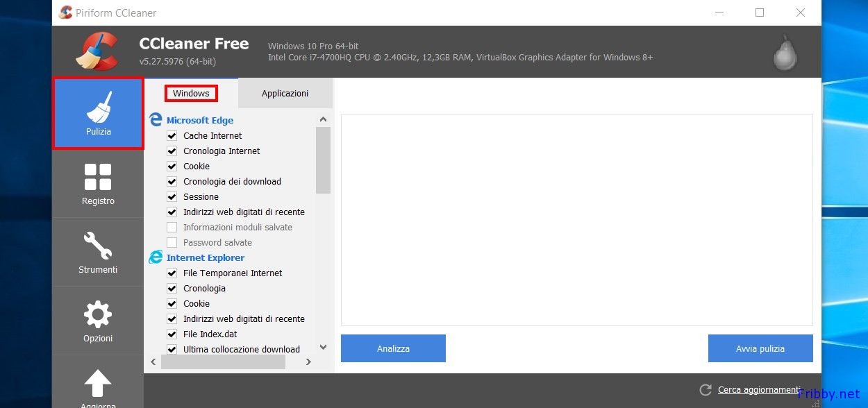Click the horizontal scroll left arrow
Viewport: 868px width, 408px height.
tap(153, 362)
